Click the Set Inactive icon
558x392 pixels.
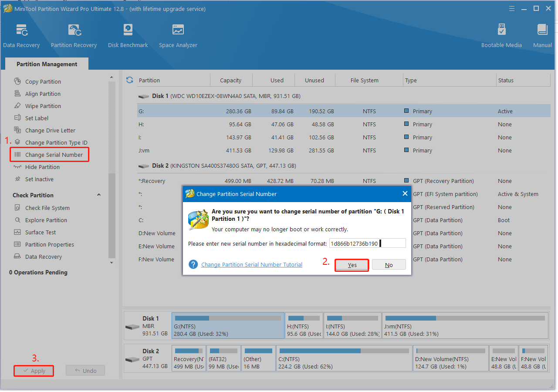click(17, 179)
